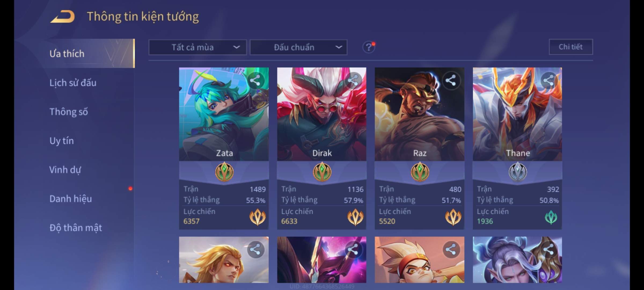Open the Lịch sử đấu tab

coord(73,83)
